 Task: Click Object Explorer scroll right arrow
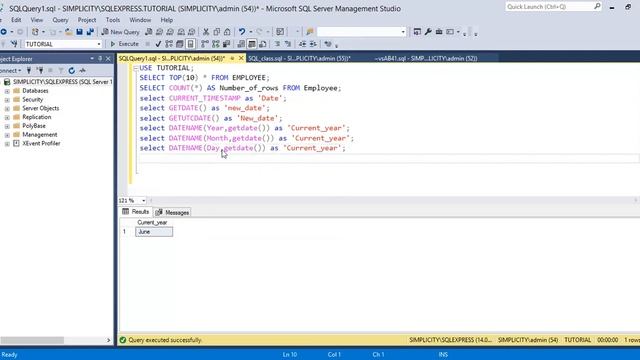[109, 340]
